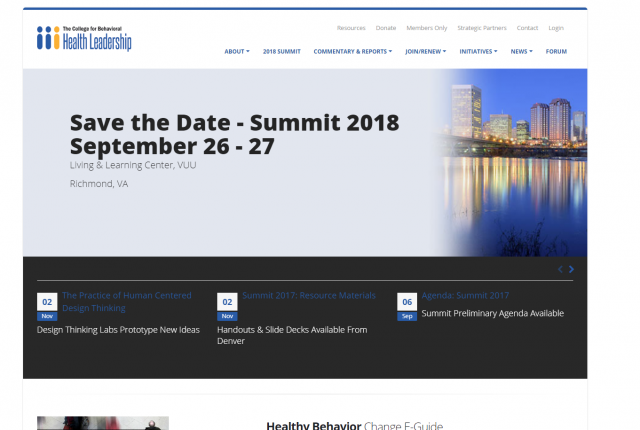Expand the Initiatives dropdown
Screen dimensions: 640x430
(478, 51)
